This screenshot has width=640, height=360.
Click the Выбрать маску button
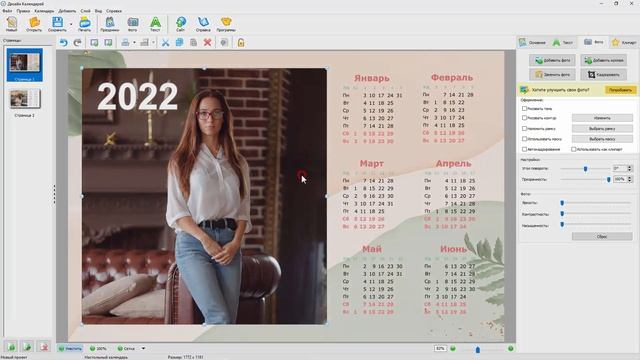pyautogui.click(x=602, y=139)
